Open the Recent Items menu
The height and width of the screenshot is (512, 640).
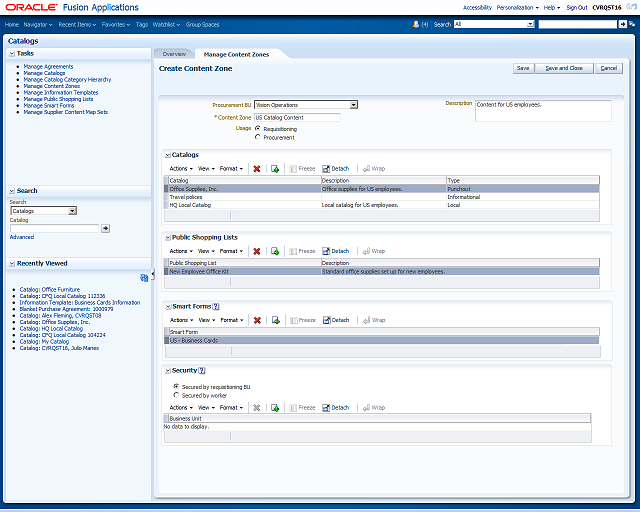pyautogui.click(x=77, y=24)
